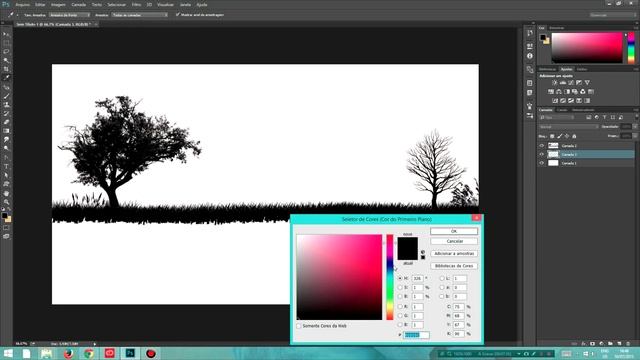640x360 pixels.
Task: Open Photoshop from the Windows taskbar
Action: pyautogui.click(x=130, y=353)
